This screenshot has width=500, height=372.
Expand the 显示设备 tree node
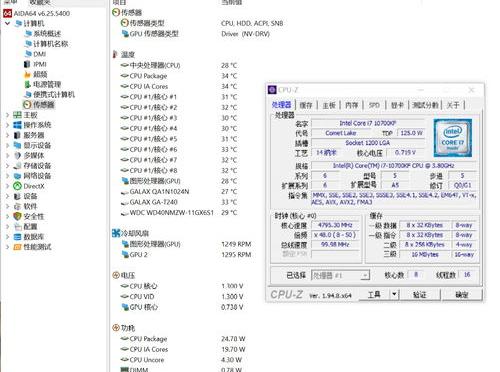pos(7,146)
